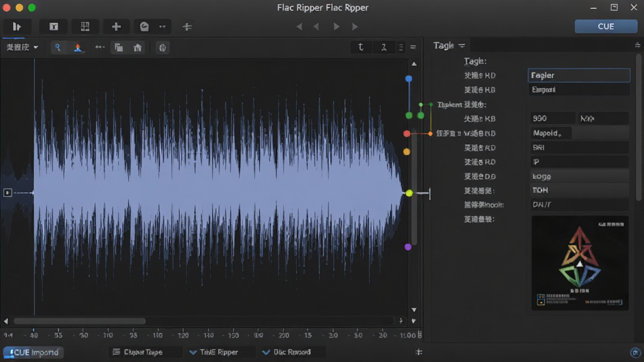Open the grid layout icon in the top toolbar
Image resolution: width=644 pixels, height=362 pixels.
tap(85, 26)
